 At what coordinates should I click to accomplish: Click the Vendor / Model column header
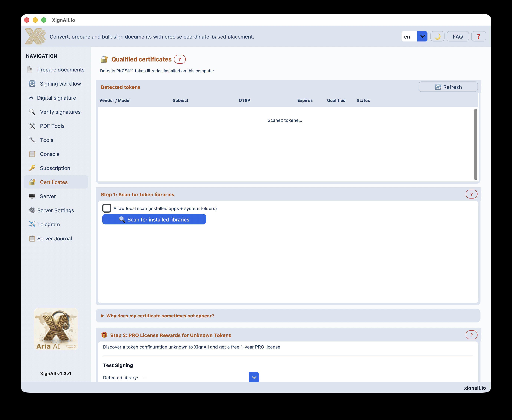(x=115, y=100)
